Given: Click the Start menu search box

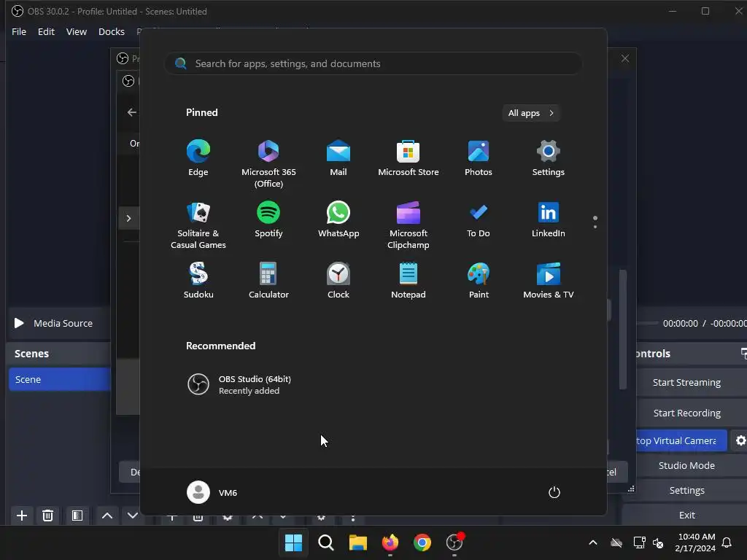Looking at the screenshot, I should (x=373, y=63).
